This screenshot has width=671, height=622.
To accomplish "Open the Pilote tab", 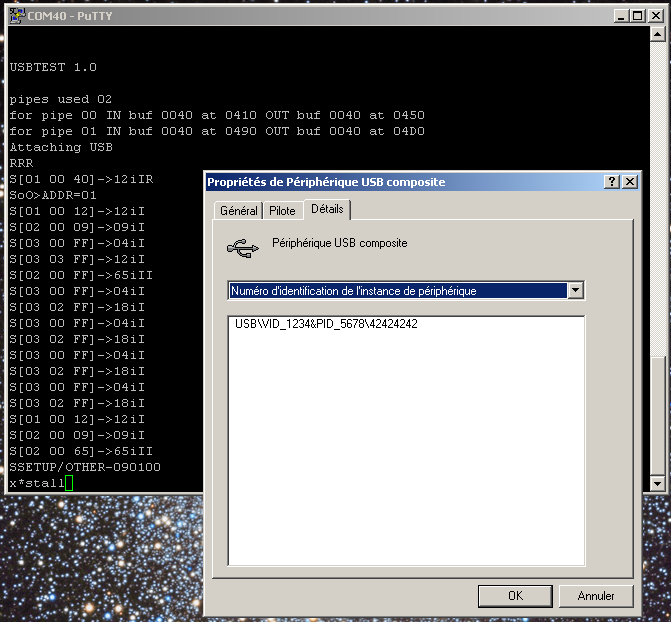I will [282, 211].
